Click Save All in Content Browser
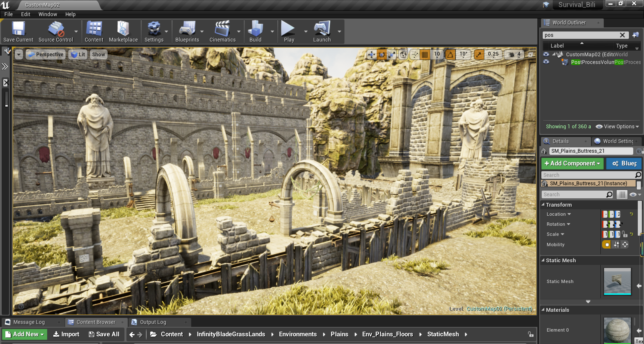This screenshot has width=644, height=344. 104,334
